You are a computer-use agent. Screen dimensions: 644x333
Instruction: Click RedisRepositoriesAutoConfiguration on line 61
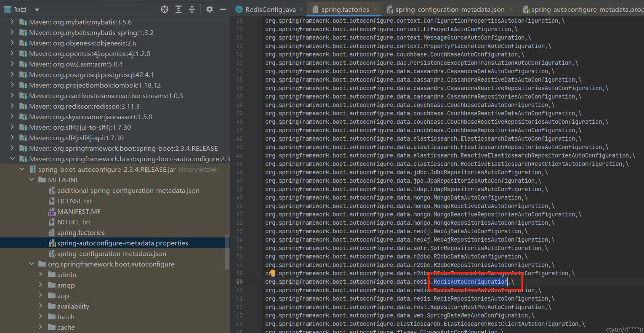[491, 298]
